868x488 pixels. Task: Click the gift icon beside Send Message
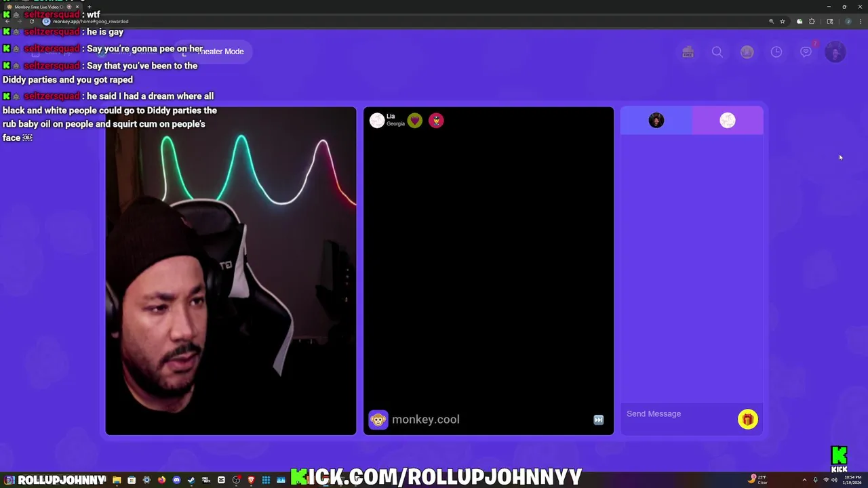point(747,420)
